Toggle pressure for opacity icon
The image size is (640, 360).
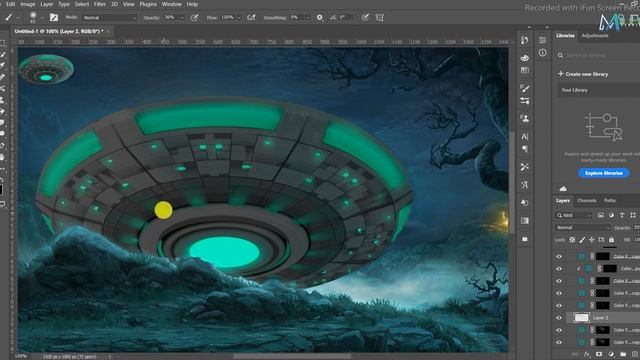click(195, 18)
